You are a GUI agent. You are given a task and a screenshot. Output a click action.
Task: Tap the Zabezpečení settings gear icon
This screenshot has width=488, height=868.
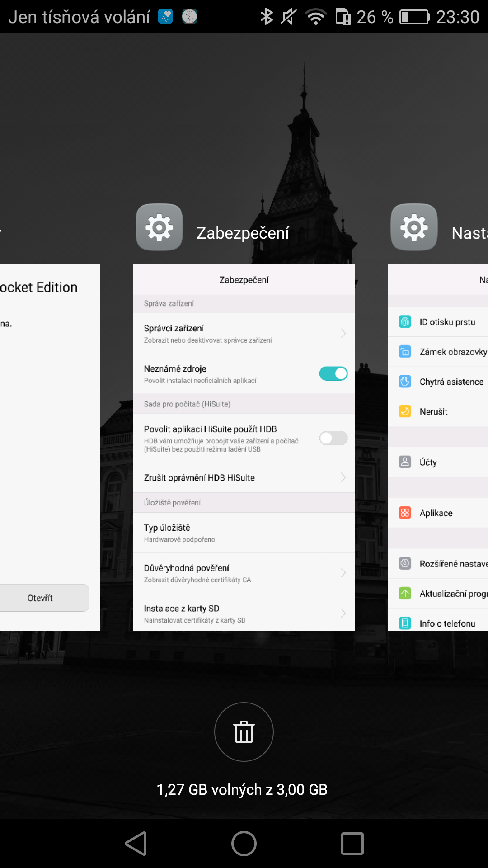(160, 227)
